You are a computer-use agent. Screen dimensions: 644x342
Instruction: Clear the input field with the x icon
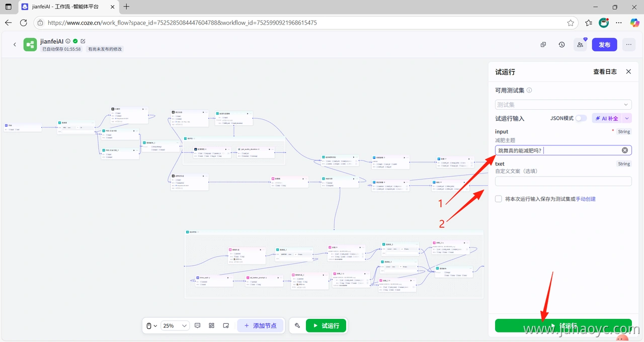(x=625, y=150)
